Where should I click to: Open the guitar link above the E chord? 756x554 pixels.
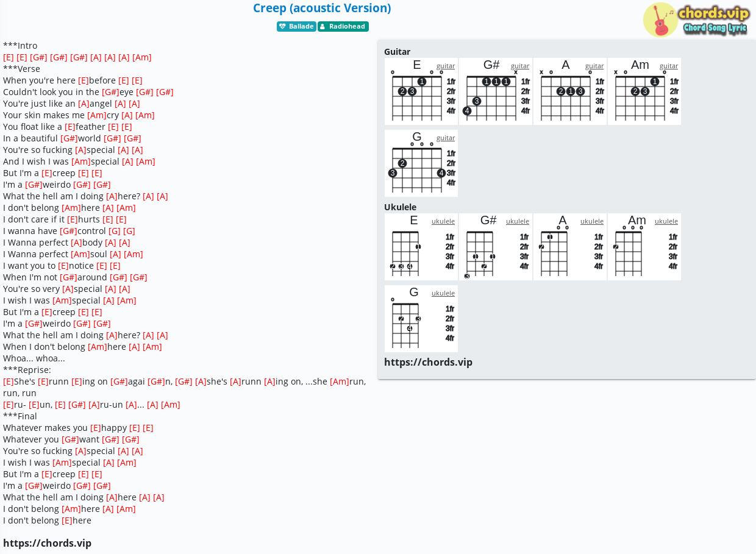coord(446,66)
